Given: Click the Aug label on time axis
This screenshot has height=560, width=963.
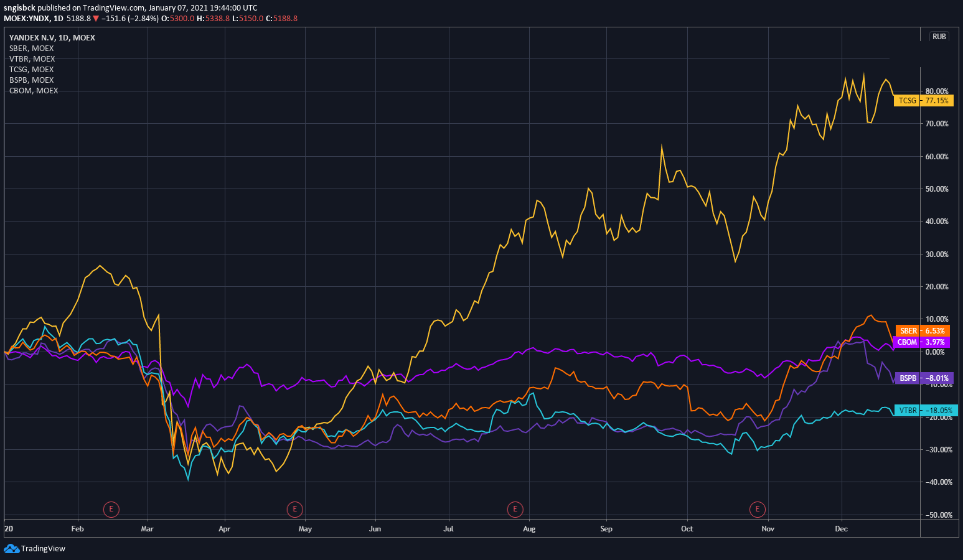Looking at the screenshot, I should (529, 529).
